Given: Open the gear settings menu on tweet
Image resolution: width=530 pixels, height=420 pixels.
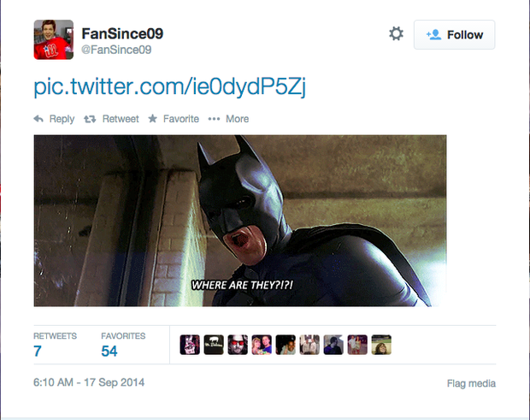Looking at the screenshot, I should pyautogui.click(x=396, y=33).
